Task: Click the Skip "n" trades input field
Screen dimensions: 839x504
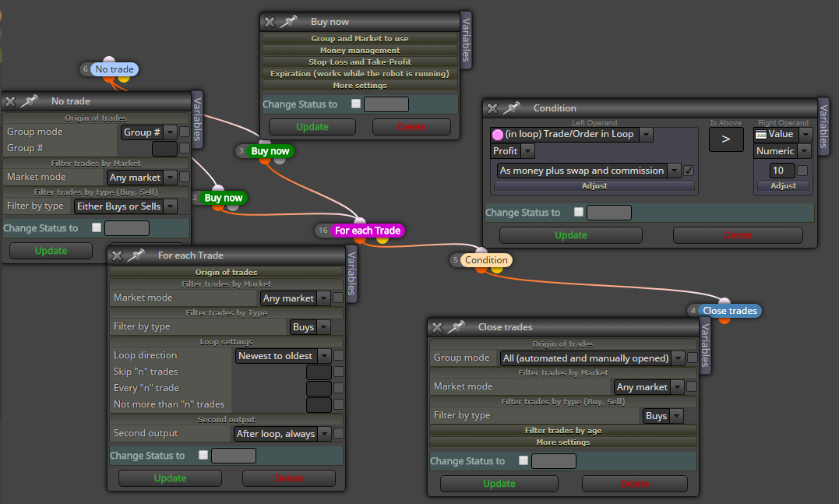Action: coord(319,372)
